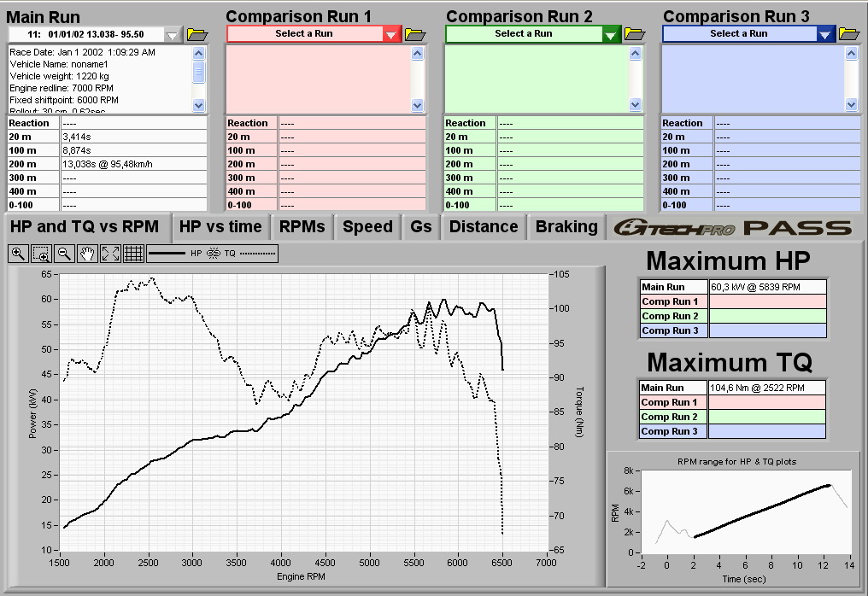Activate the zoom-to-selection rectangle tool
This screenshot has width=868, height=596.
41,254
